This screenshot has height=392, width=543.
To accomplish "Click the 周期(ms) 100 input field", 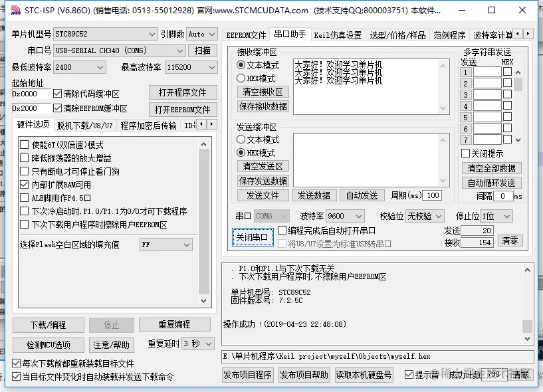I will [433, 195].
